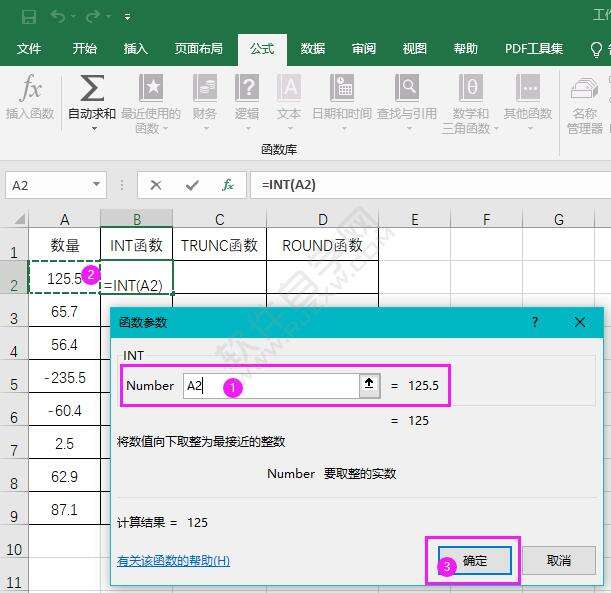This screenshot has width=611, height=593.
Task: Click the save icon in title bar
Action: [28, 17]
